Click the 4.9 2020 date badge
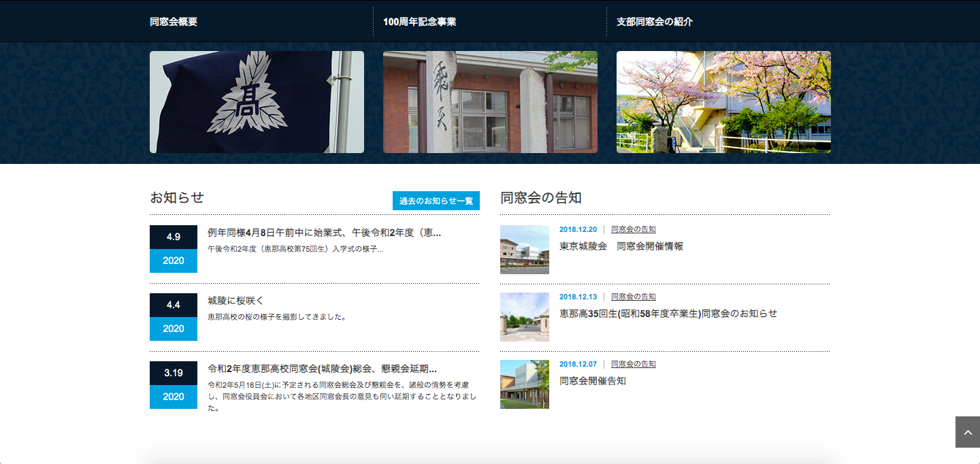Viewport: 980px width, 464px height. [x=174, y=249]
